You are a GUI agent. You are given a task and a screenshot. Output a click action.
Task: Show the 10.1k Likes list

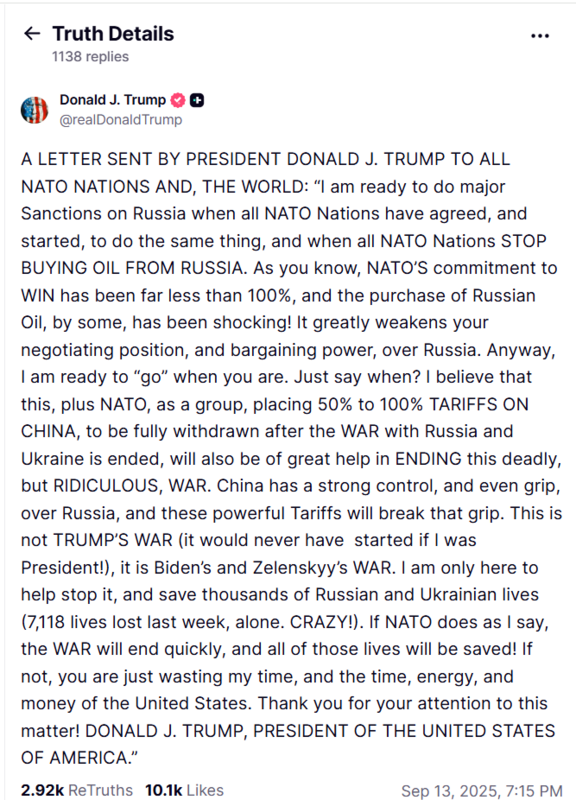click(x=184, y=790)
